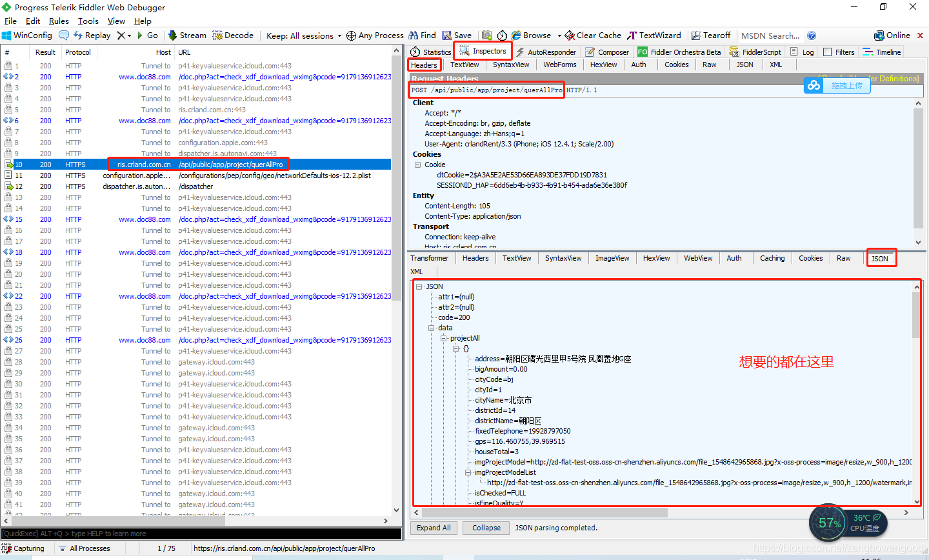Collapse the JSON root node
Screen dimensions: 929x560
[x=419, y=286]
